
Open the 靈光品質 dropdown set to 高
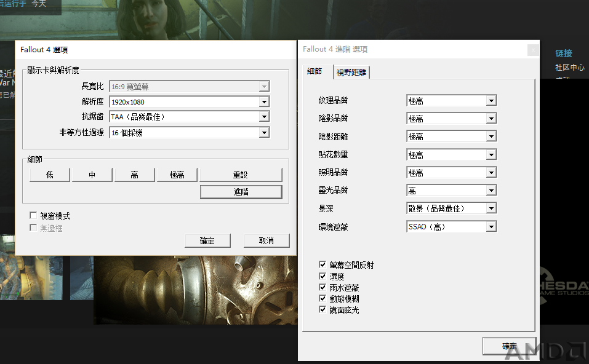point(452,191)
